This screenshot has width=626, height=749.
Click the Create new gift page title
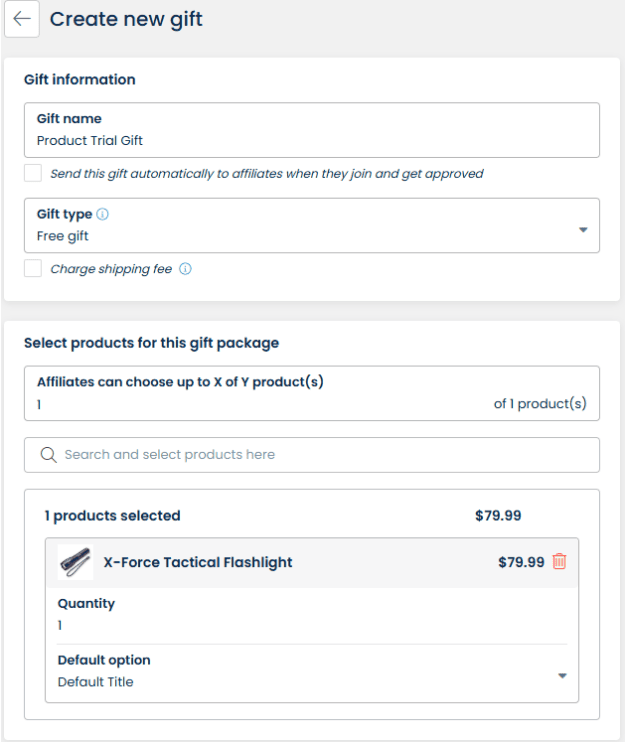(x=126, y=20)
